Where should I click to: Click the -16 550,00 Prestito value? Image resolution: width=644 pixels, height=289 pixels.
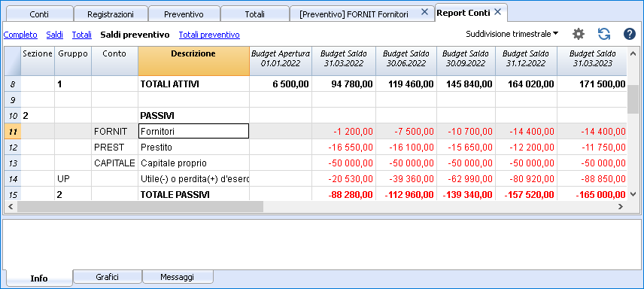(x=344, y=148)
